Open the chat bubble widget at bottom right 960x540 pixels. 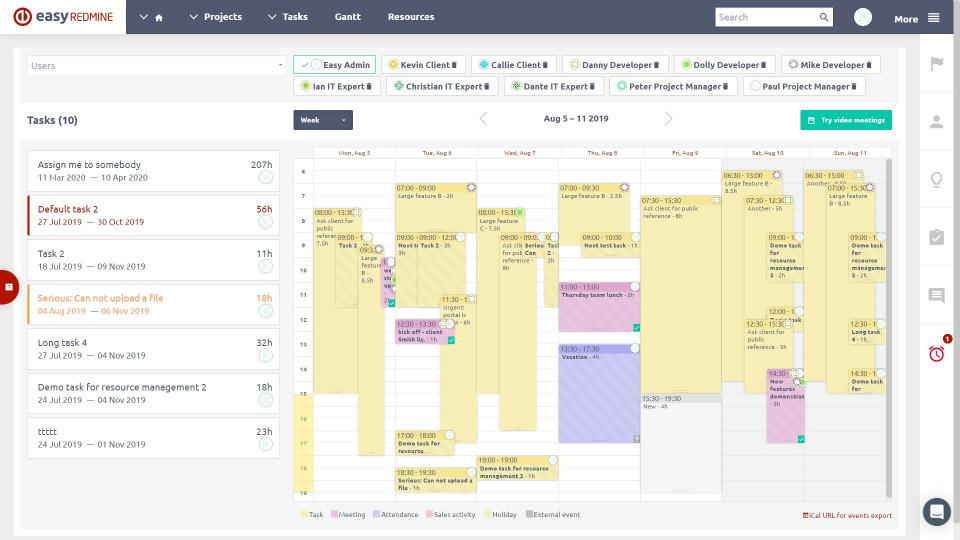937,511
